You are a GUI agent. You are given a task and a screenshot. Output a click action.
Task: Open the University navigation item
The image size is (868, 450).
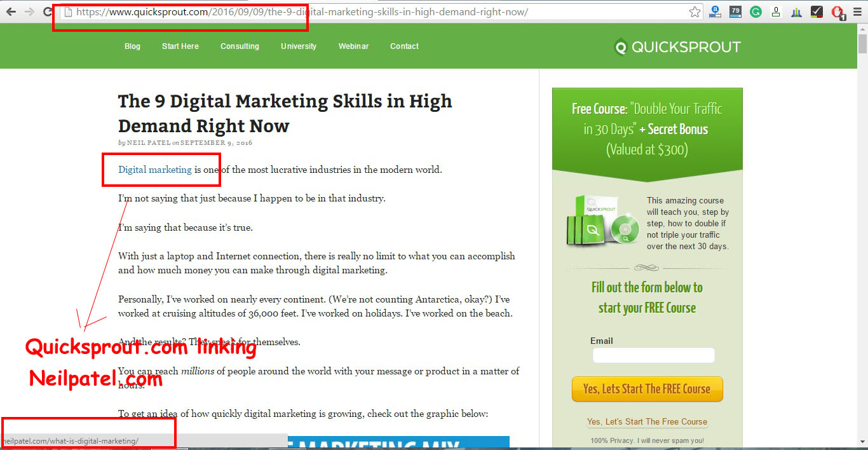299,46
